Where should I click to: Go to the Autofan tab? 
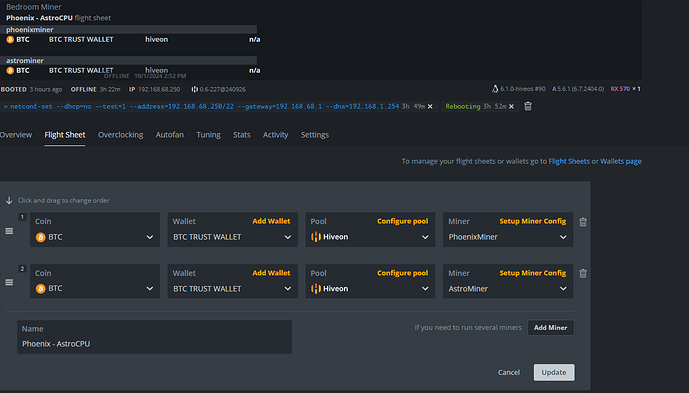click(170, 135)
